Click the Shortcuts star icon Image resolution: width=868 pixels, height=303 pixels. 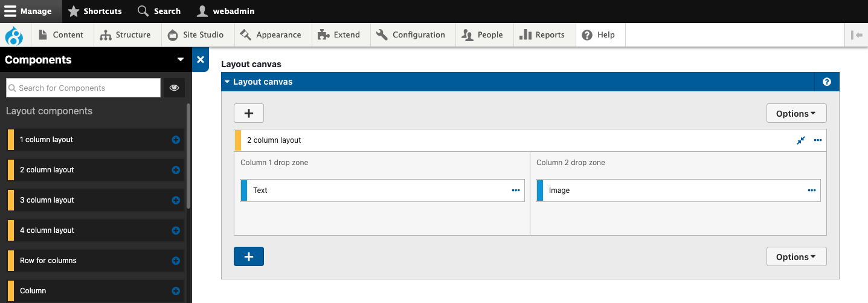tap(73, 11)
